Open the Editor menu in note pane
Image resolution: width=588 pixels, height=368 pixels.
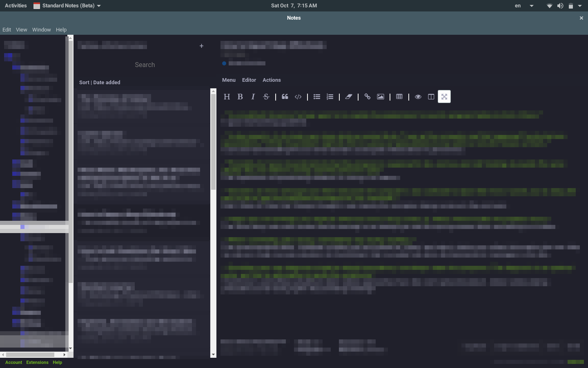click(x=249, y=80)
